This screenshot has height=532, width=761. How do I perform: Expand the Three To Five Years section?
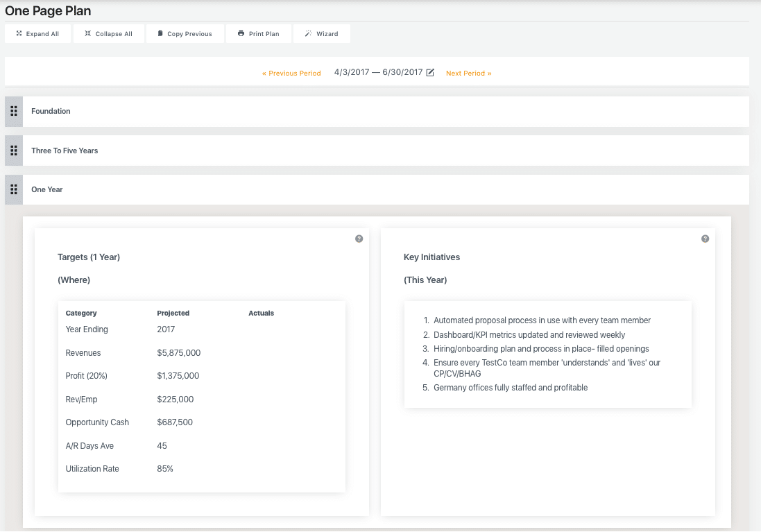[x=386, y=151]
